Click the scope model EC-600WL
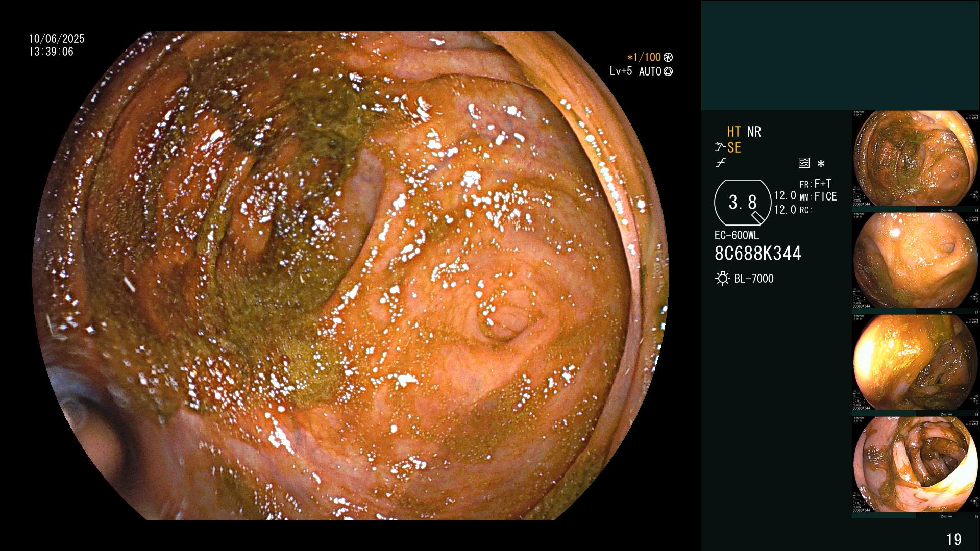The image size is (980, 551). coord(737,235)
